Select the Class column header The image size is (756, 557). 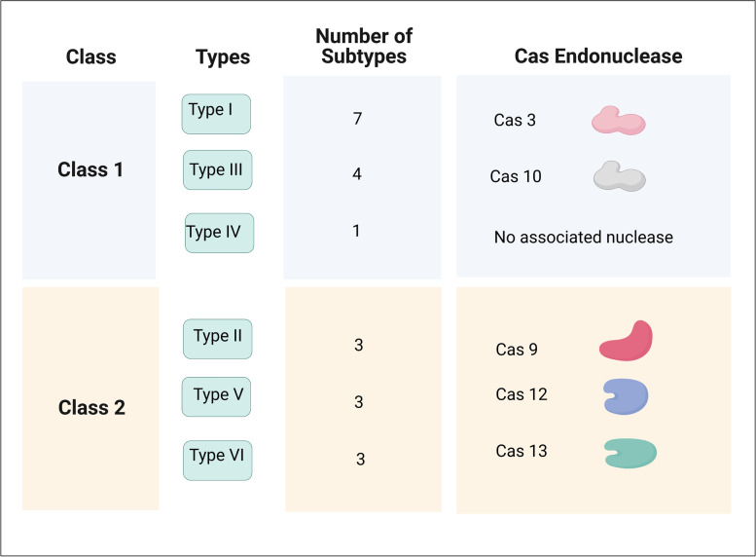[x=91, y=56]
